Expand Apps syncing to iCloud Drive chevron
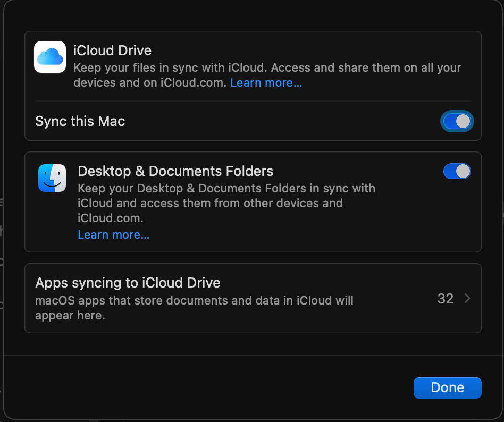The image size is (504, 422). (x=467, y=299)
